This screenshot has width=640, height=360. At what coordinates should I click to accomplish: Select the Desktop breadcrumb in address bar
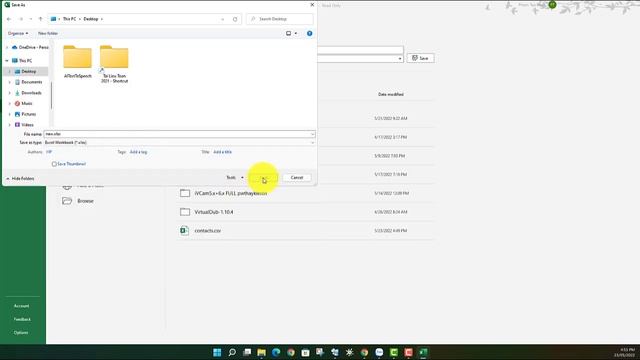tap(91, 19)
